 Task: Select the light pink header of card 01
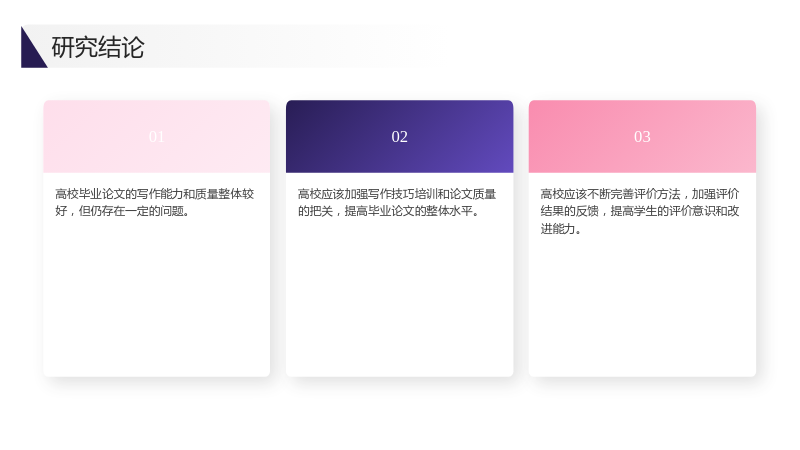pos(157,136)
